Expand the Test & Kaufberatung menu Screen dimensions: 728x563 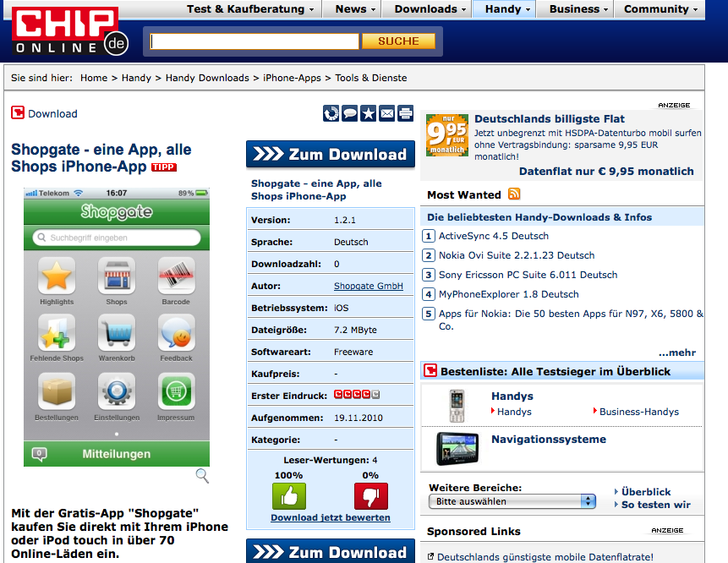click(250, 9)
